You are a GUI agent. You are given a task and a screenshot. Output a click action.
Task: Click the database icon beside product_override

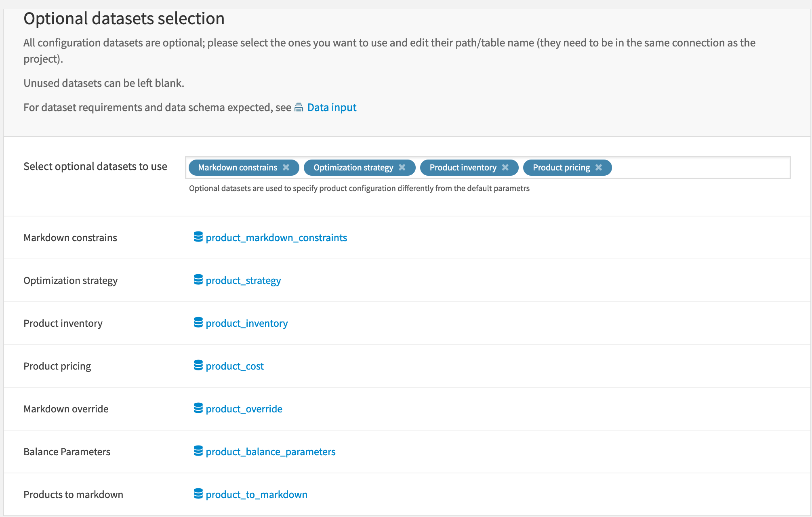click(198, 409)
